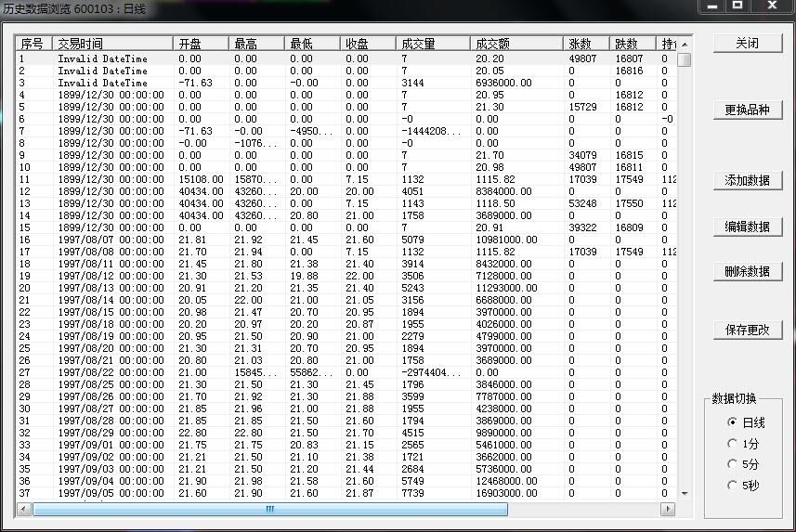The width and height of the screenshot is (796, 532).
Task: Click turnover value 7787000.00 in row 29
Action: click(503, 397)
